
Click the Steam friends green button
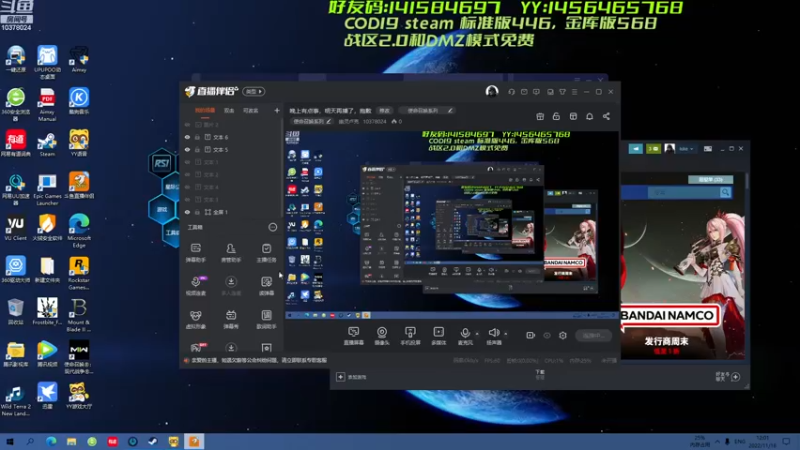click(x=653, y=149)
